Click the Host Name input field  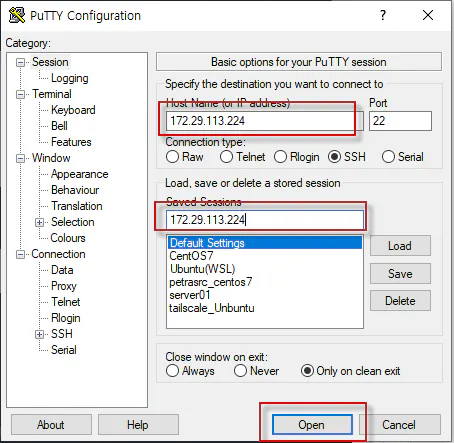pyautogui.click(x=265, y=121)
